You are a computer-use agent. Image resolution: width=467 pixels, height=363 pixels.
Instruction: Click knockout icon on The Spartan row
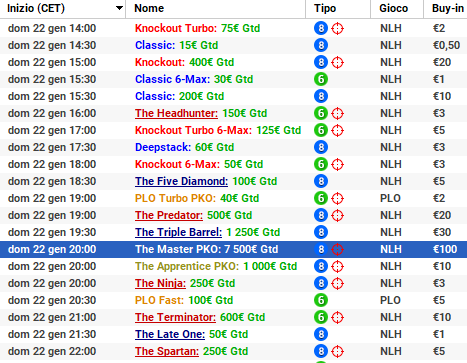(337, 351)
